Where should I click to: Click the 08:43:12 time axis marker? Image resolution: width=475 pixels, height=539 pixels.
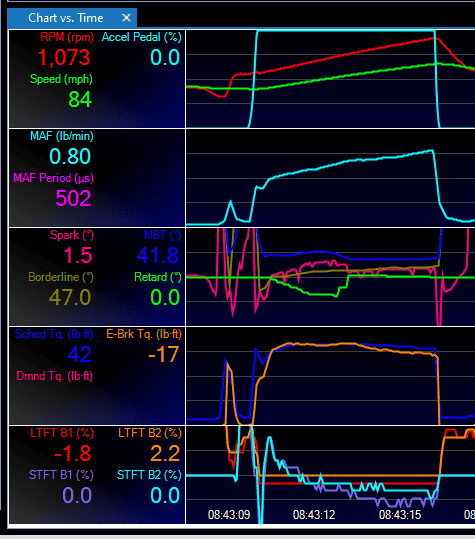pos(314,515)
